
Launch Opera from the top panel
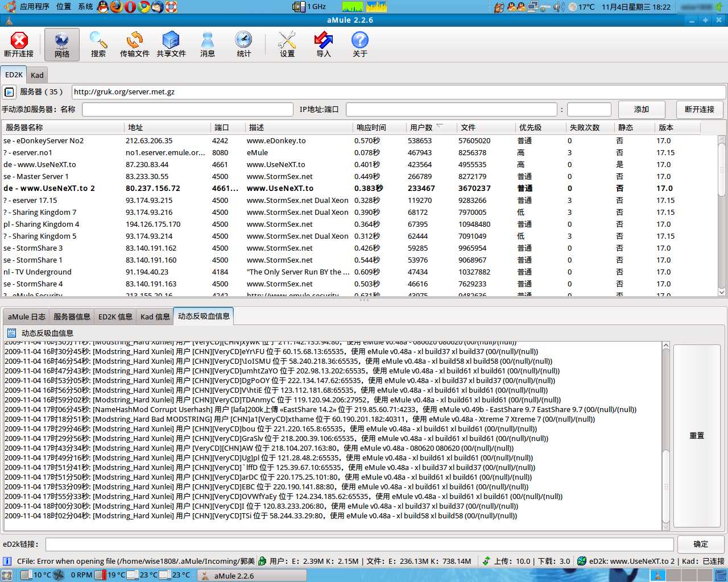[130, 7]
